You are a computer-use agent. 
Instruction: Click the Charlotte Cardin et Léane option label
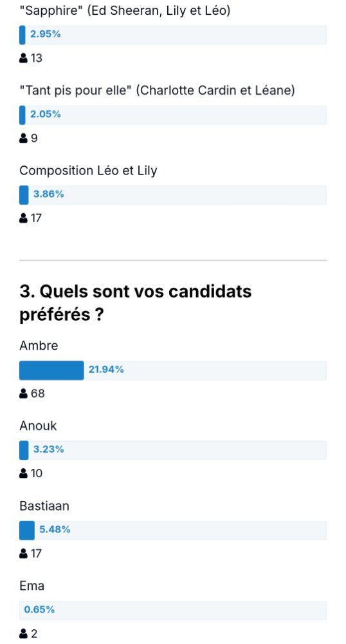(x=157, y=91)
